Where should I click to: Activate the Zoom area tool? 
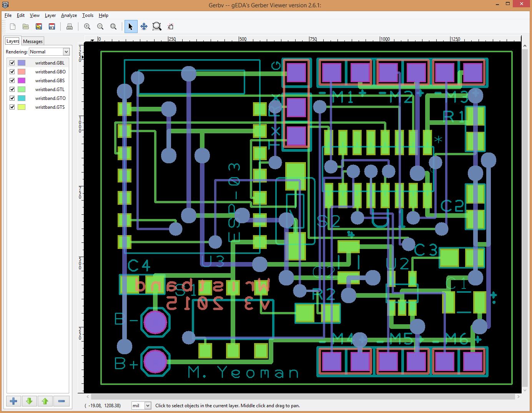[157, 27]
